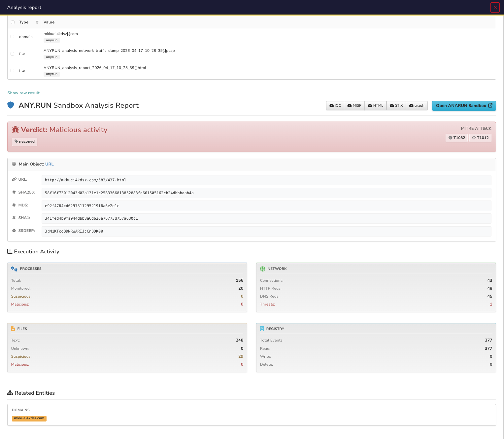The image size is (504, 439).
Task: Click the anyrun tag under the domain row
Action: [x=51, y=40]
